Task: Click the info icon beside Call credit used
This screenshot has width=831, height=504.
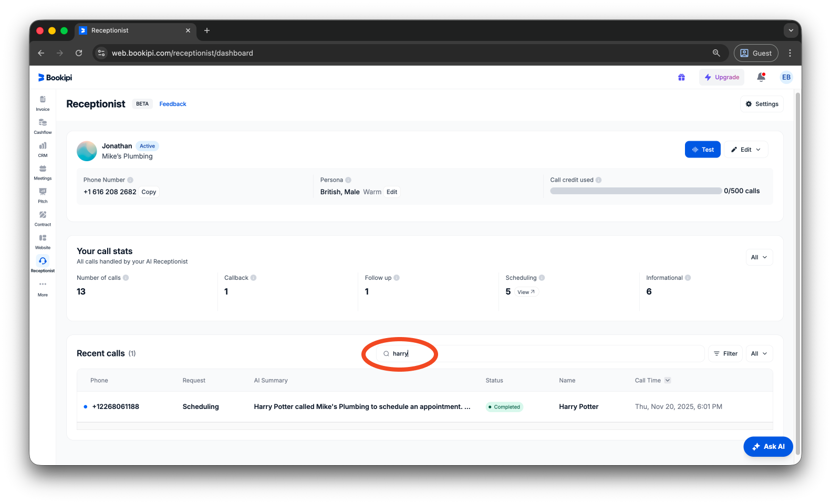Action: click(x=599, y=180)
